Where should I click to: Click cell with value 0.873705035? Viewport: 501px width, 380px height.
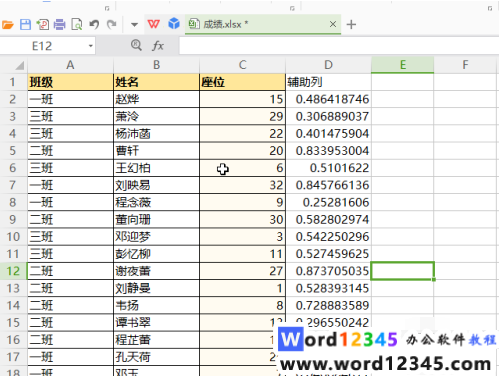point(328,271)
